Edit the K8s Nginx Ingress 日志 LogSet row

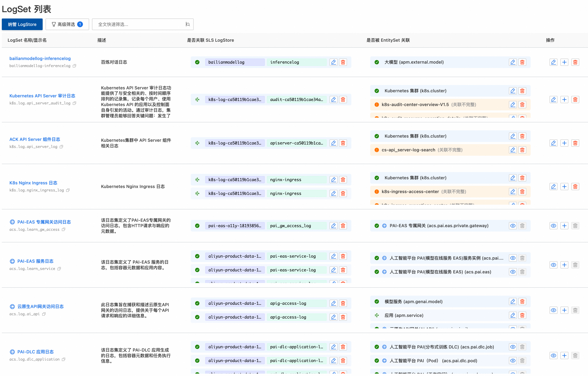coord(553,187)
